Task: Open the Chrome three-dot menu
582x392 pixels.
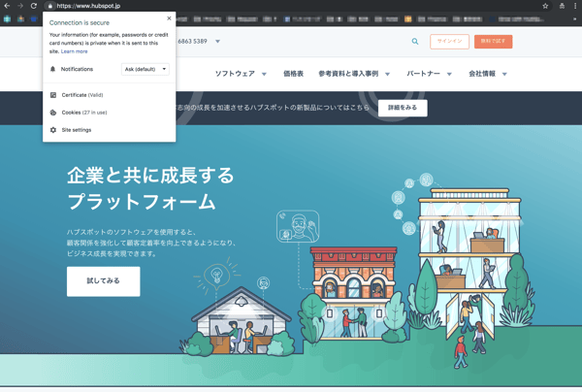Action: tap(575, 6)
